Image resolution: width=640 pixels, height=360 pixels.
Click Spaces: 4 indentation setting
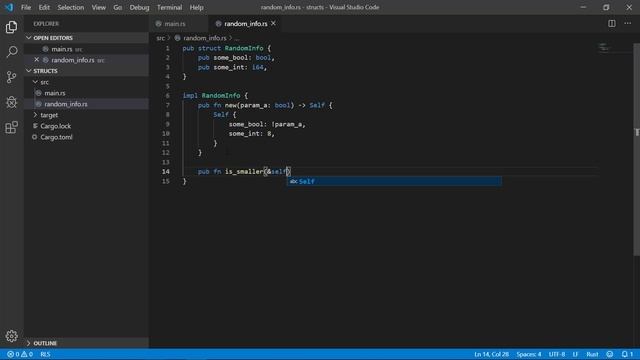tap(529, 354)
